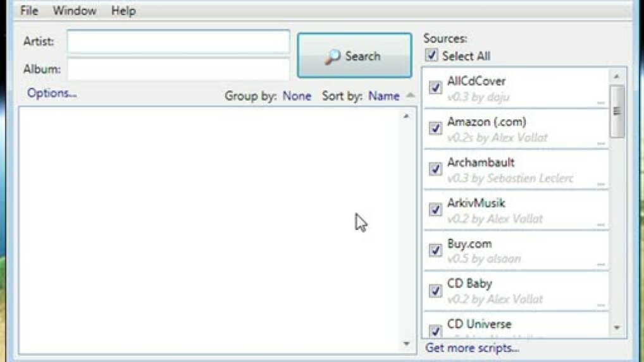Click the sort direction arrow beside Name
This screenshot has height=362, width=644.
coord(411,95)
